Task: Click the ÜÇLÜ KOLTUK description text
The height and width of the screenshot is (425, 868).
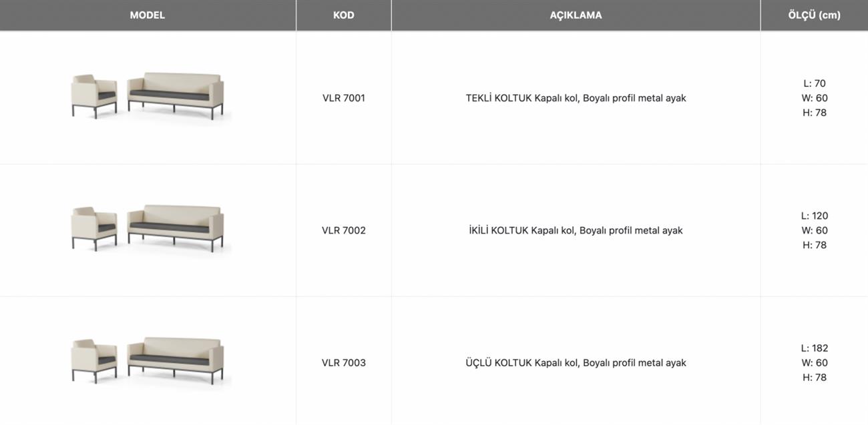Action: (576, 363)
